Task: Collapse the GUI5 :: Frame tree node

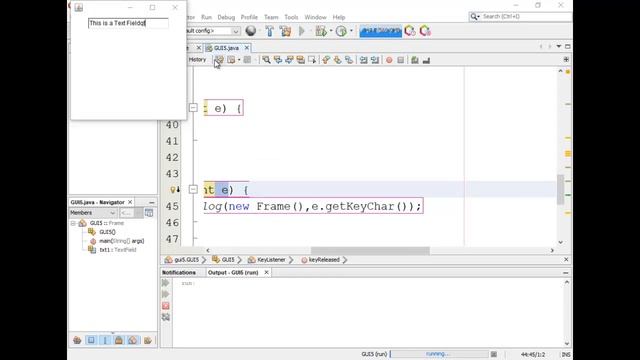Action: 73,223
